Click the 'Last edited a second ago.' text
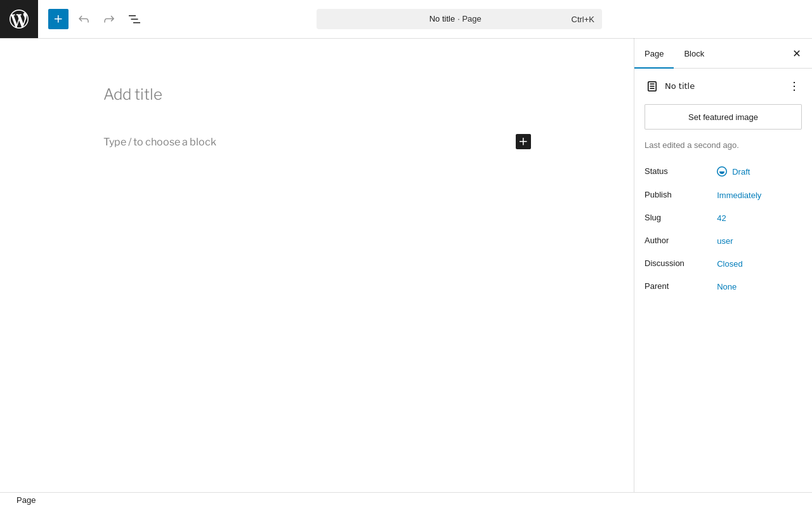This screenshot has width=812, height=508. pyautogui.click(x=691, y=145)
